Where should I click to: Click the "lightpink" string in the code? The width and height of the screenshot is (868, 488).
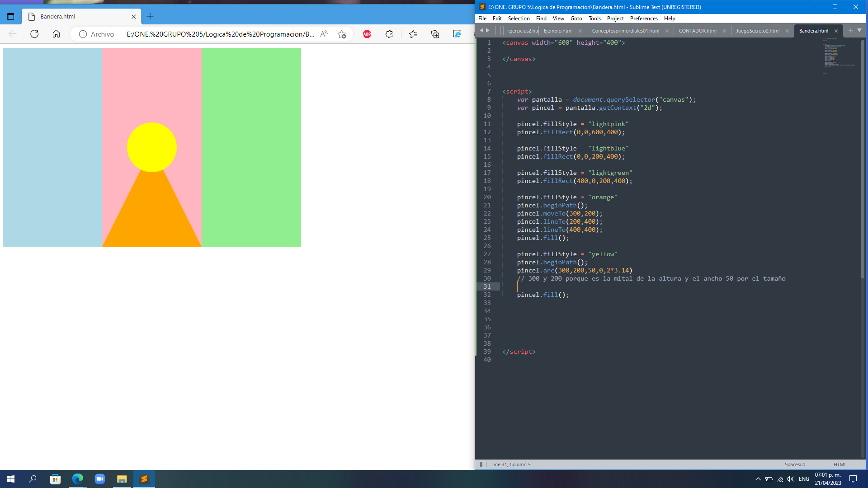608,124
